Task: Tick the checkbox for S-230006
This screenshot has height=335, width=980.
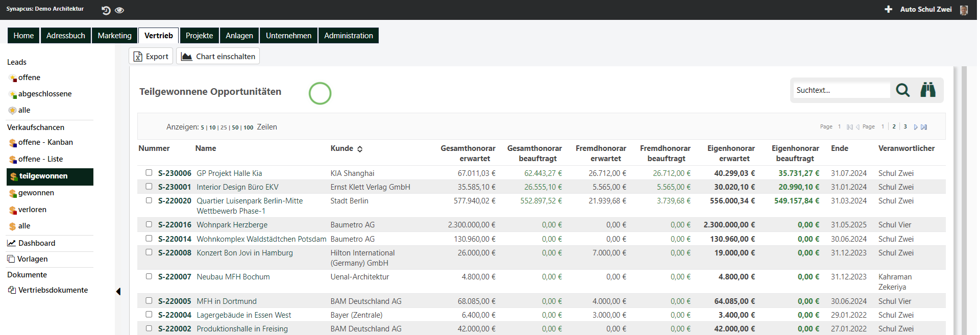Action: point(149,173)
